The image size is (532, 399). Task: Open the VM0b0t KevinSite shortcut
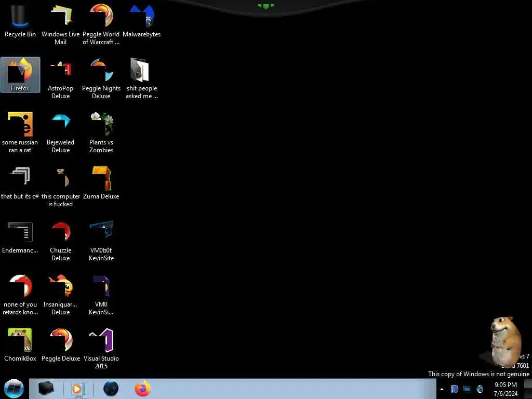click(101, 241)
